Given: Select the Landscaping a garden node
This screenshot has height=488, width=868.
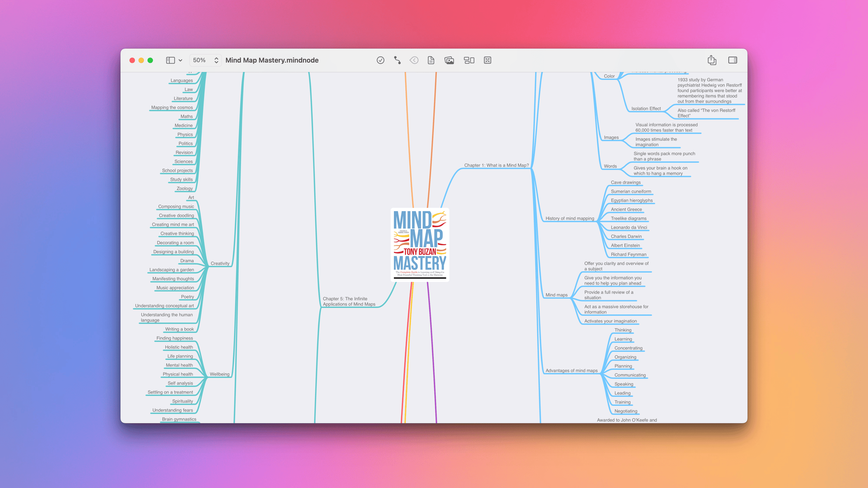Looking at the screenshot, I should [171, 270].
